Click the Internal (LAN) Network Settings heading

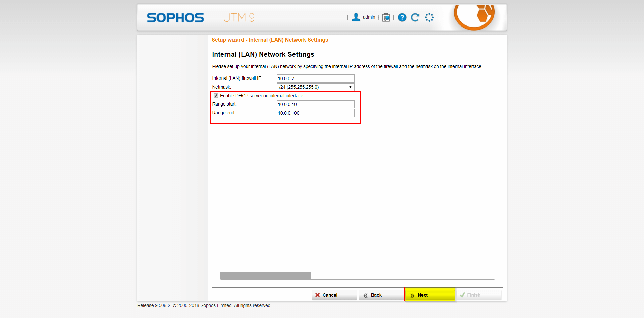point(263,54)
